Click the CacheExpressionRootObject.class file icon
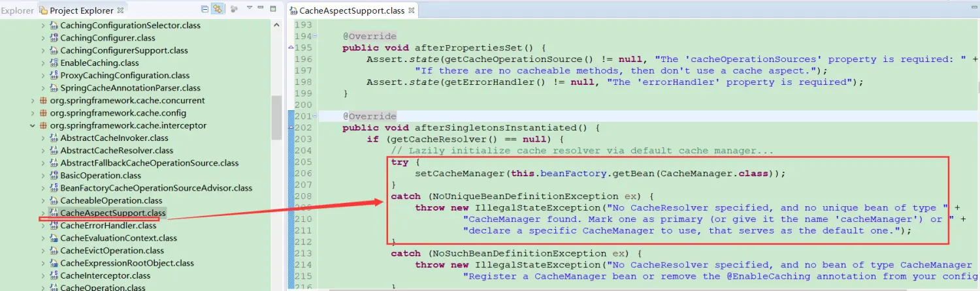The image size is (980, 291). [x=54, y=264]
